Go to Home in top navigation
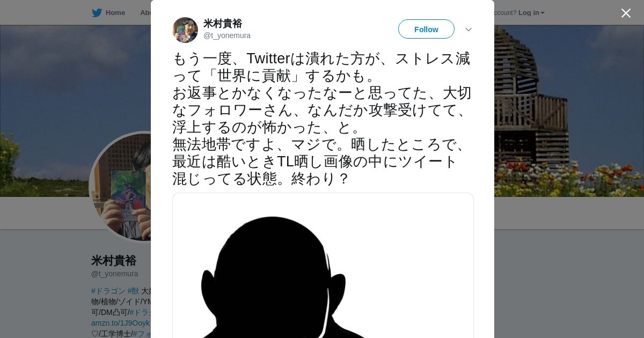The height and width of the screenshot is (338, 644). coord(115,13)
